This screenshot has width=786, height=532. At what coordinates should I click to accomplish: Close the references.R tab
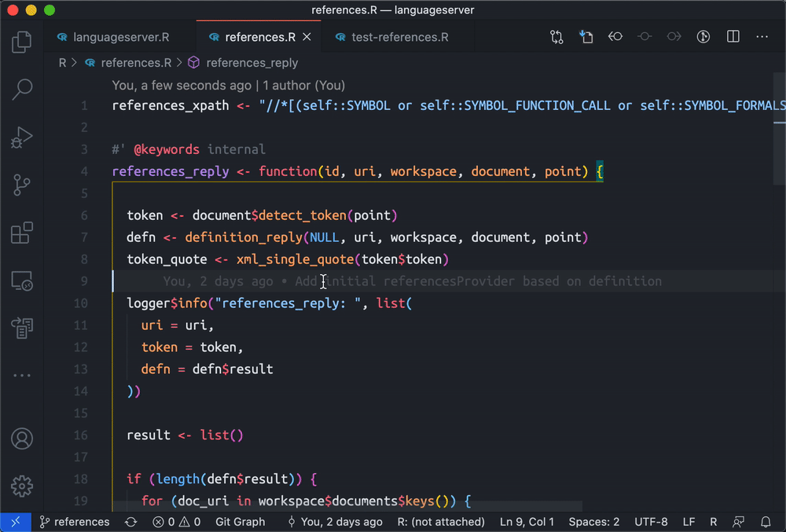coord(307,37)
